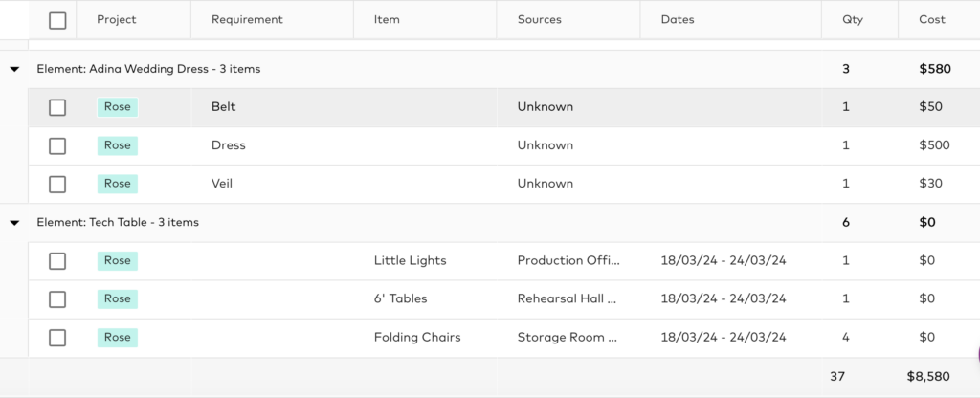Viewport: 980px width, 398px height.
Task: Collapse the Tech Table element group
Action: [x=14, y=222]
